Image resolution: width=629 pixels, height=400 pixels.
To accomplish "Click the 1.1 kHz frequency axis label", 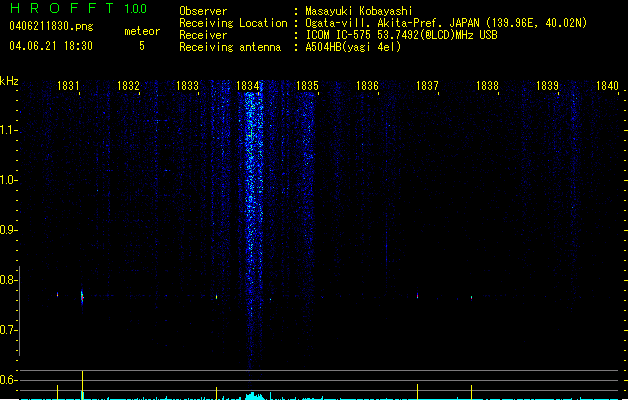I will pos(8,130).
